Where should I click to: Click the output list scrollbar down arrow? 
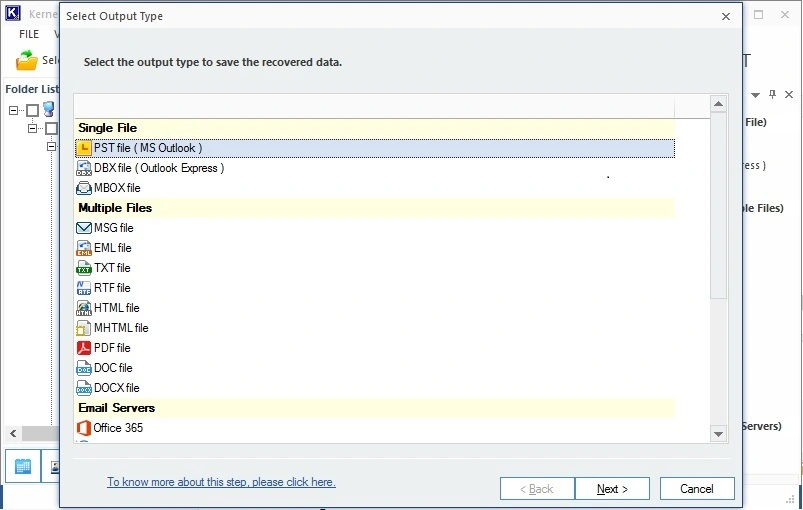pos(718,433)
